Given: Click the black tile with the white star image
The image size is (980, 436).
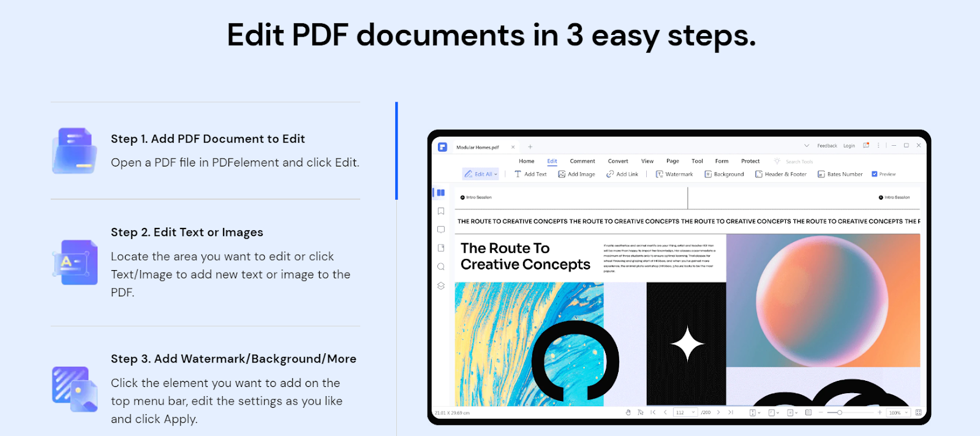Looking at the screenshot, I should pyautogui.click(x=686, y=344).
